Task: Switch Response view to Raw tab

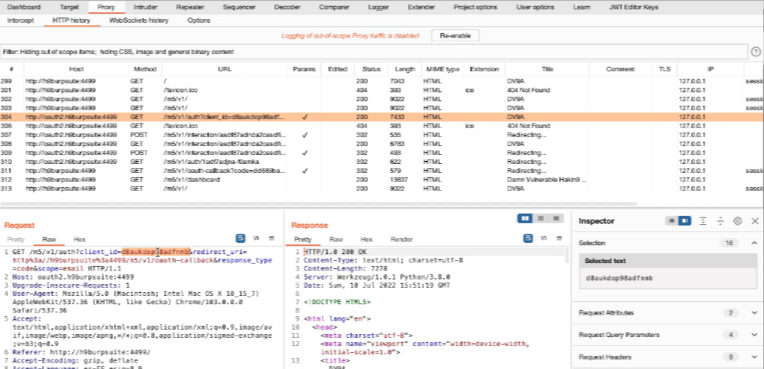Action: point(336,239)
